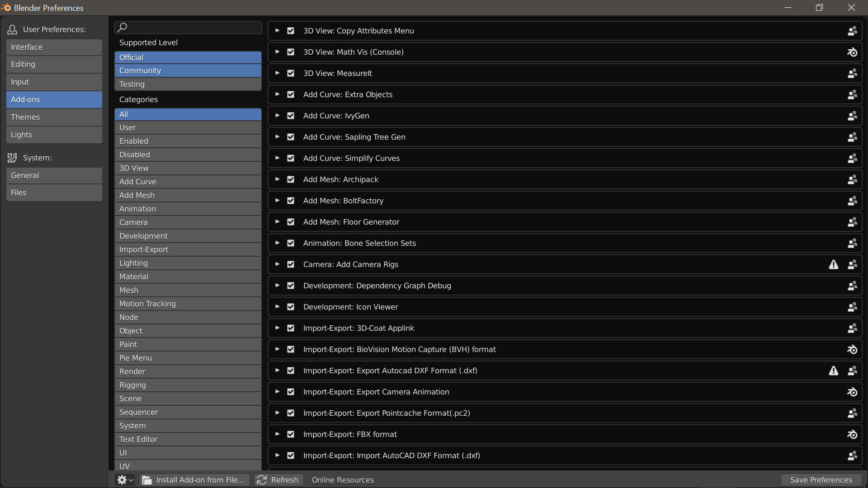Click the community icon on Simplify Curves row
The height and width of the screenshot is (488, 868).
[852, 158]
